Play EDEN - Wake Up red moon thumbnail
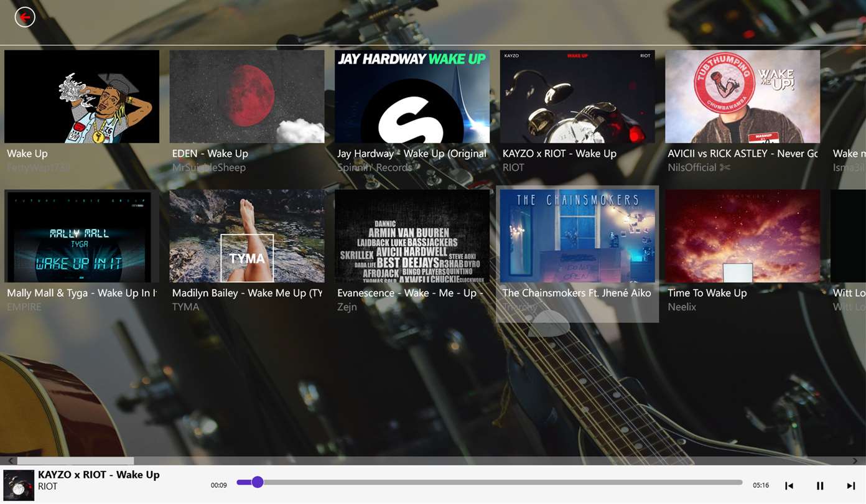 (x=247, y=96)
